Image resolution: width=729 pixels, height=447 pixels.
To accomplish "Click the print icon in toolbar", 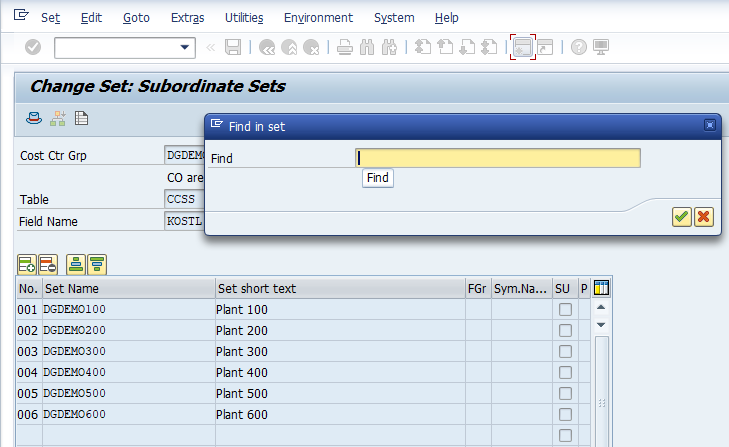I will click(x=345, y=47).
